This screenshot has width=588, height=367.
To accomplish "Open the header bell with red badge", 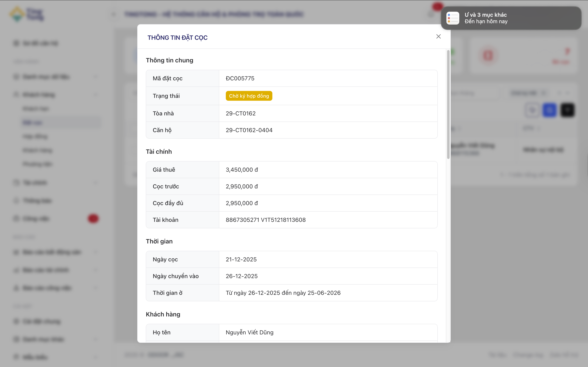I will (x=431, y=14).
